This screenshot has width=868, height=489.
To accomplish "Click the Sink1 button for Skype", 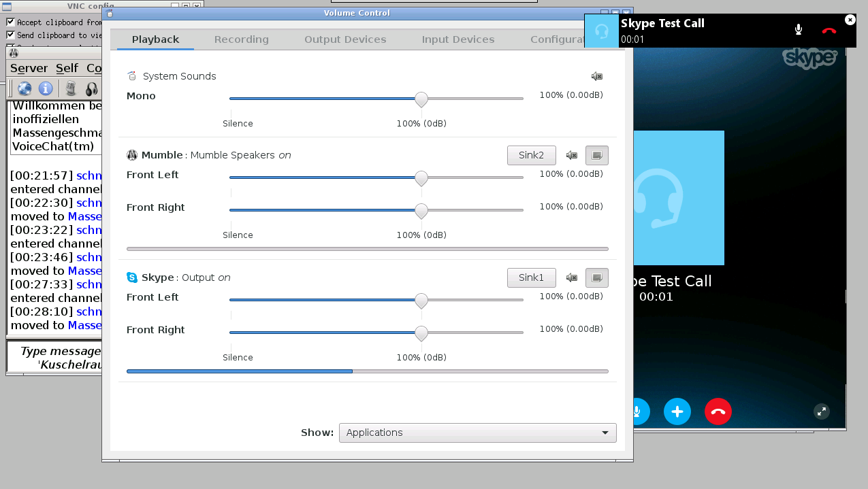I will (x=532, y=277).
